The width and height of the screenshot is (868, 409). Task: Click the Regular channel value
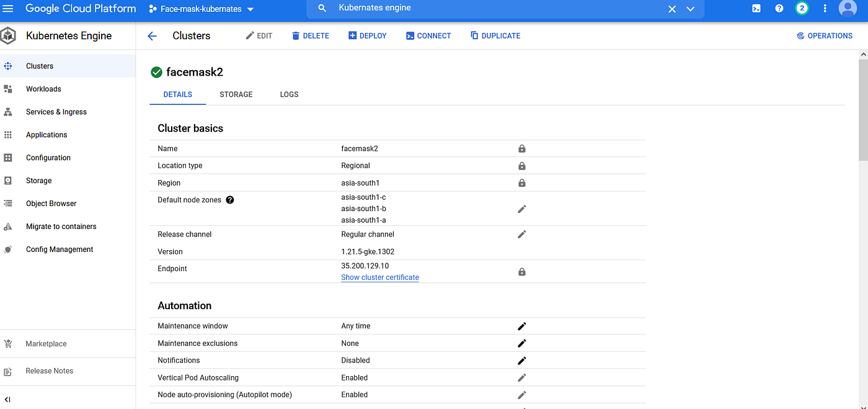368,234
